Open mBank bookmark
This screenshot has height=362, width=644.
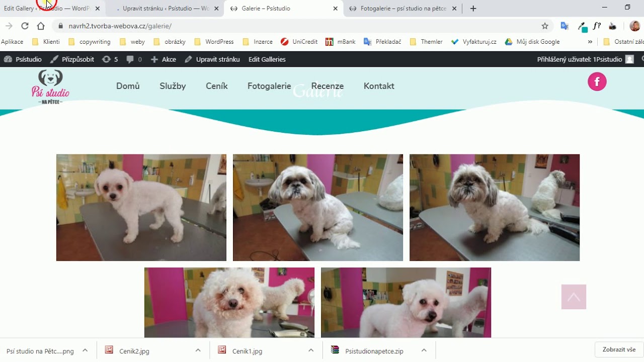click(341, 42)
